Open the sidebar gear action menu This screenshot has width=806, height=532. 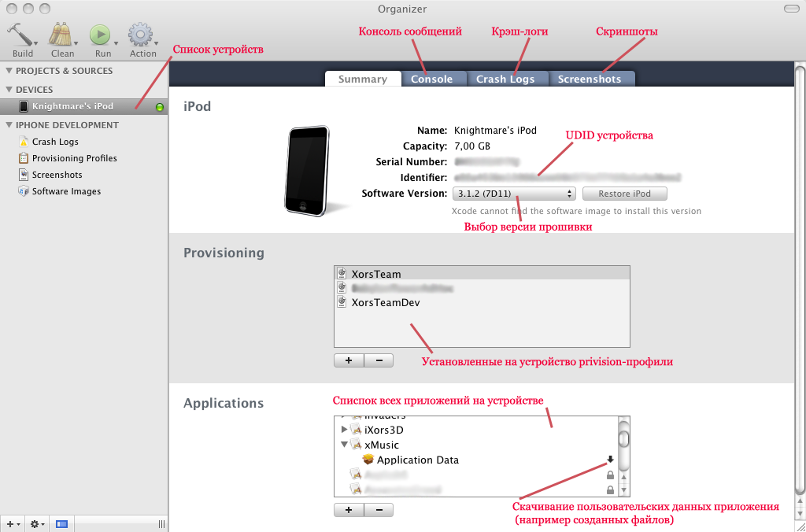pos(37,524)
